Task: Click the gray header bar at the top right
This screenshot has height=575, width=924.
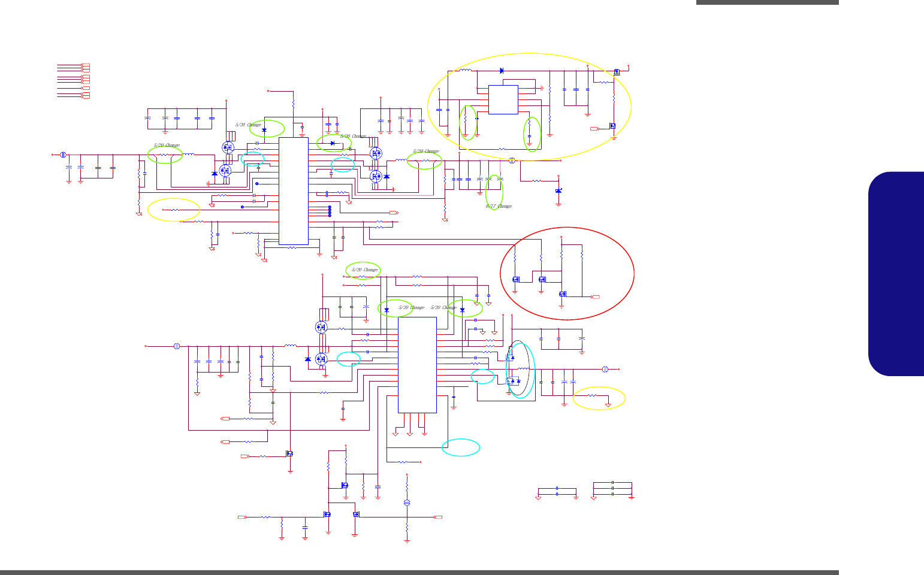Action: point(768,2)
